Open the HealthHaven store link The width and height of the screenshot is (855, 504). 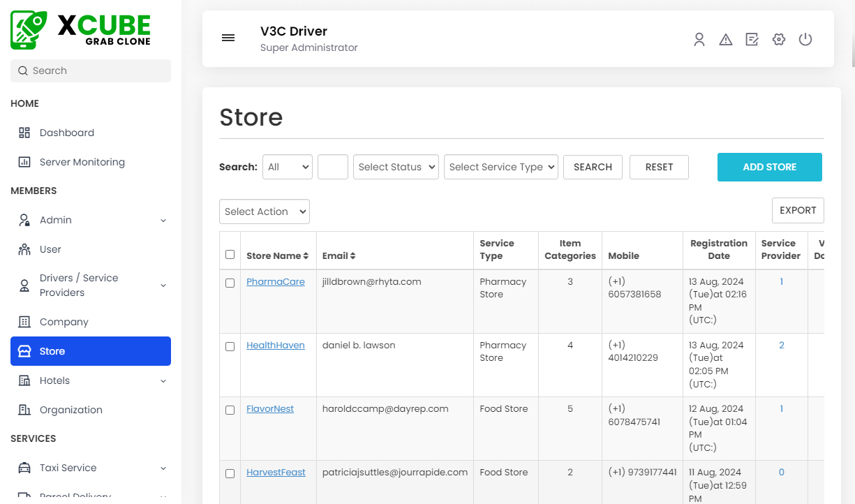[276, 346]
